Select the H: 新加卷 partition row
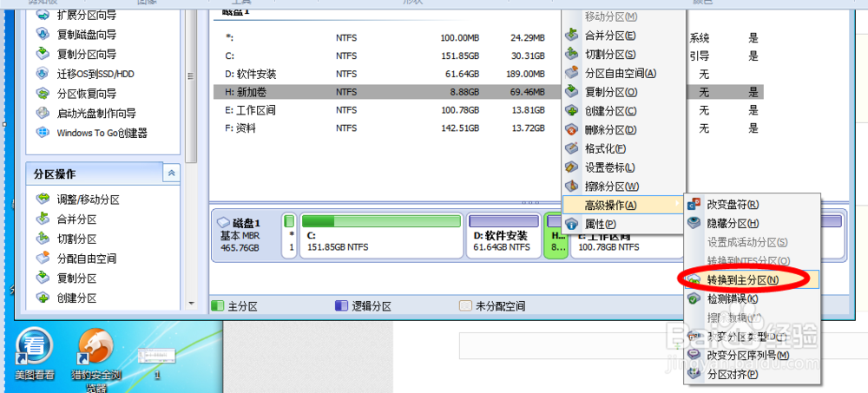868x393 pixels. point(387,92)
